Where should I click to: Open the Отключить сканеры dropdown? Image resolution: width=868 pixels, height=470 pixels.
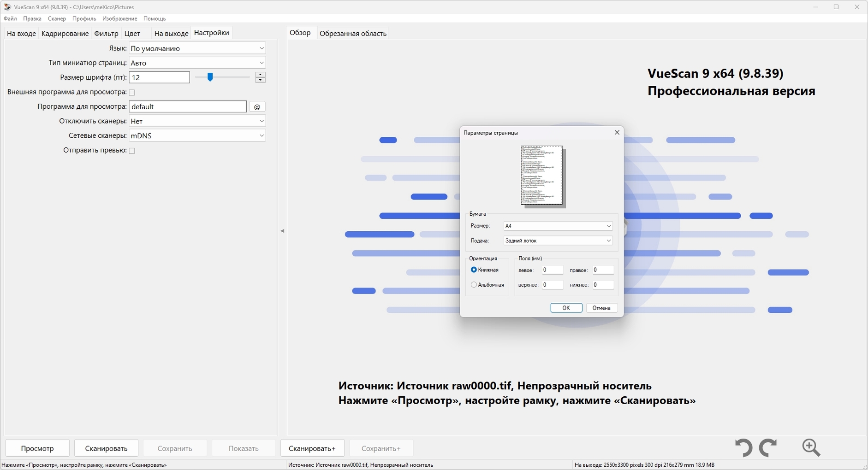(197, 121)
